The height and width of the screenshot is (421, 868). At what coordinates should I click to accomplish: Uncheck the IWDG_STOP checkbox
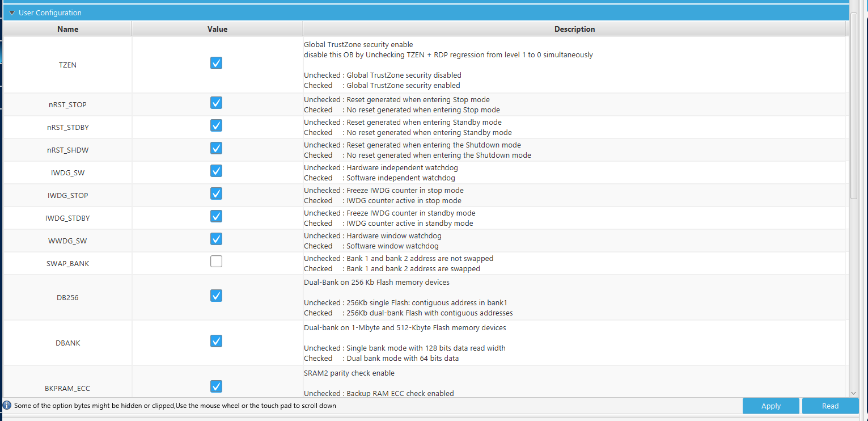click(216, 193)
